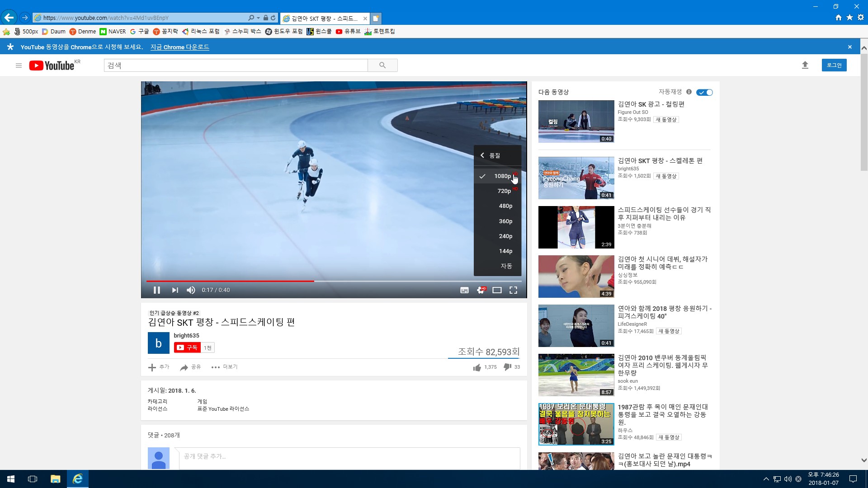Open 유튜브 bookmark in favorites bar

click(x=348, y=31)
